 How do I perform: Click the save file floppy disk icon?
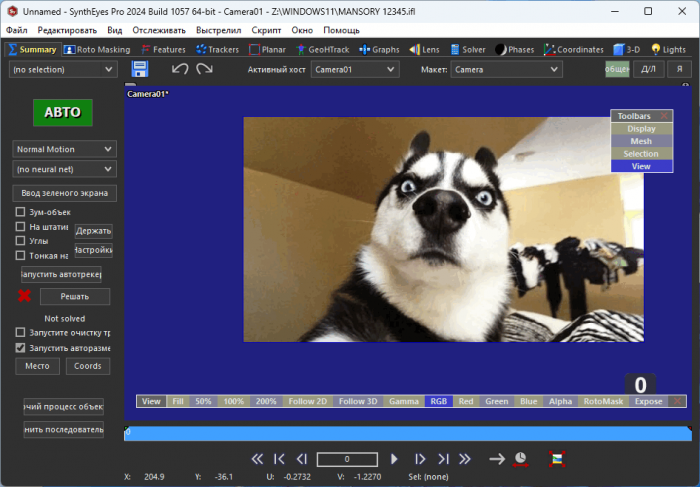pos(140,69)
